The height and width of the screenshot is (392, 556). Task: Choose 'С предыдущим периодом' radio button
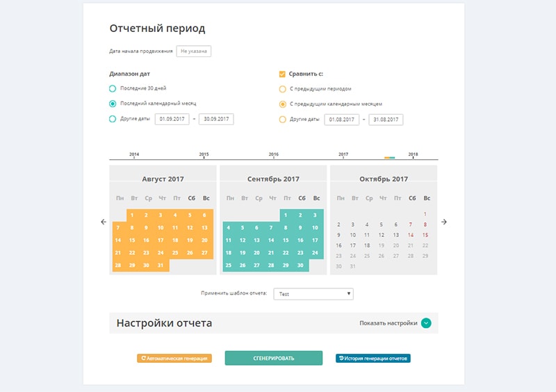click(282, 89)
